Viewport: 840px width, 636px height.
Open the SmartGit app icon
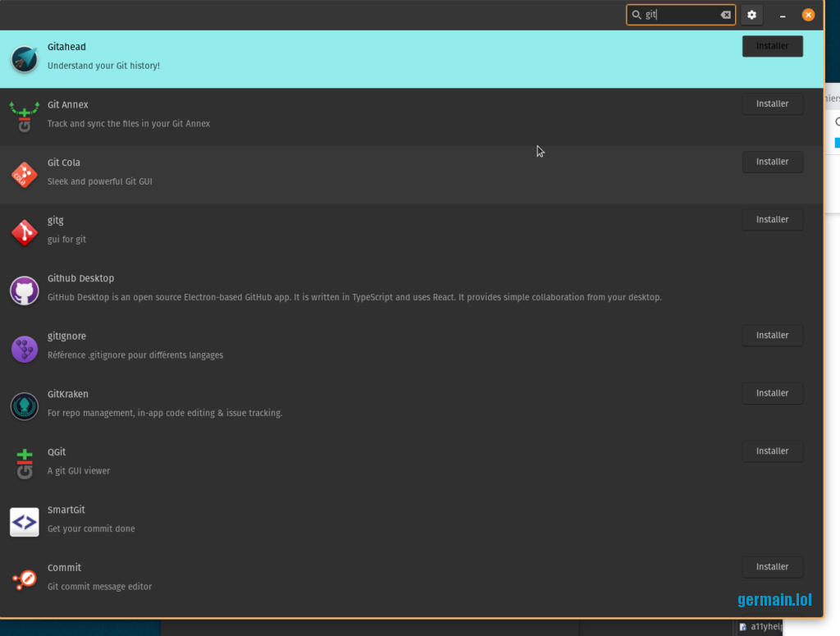[x=25, y=522]
